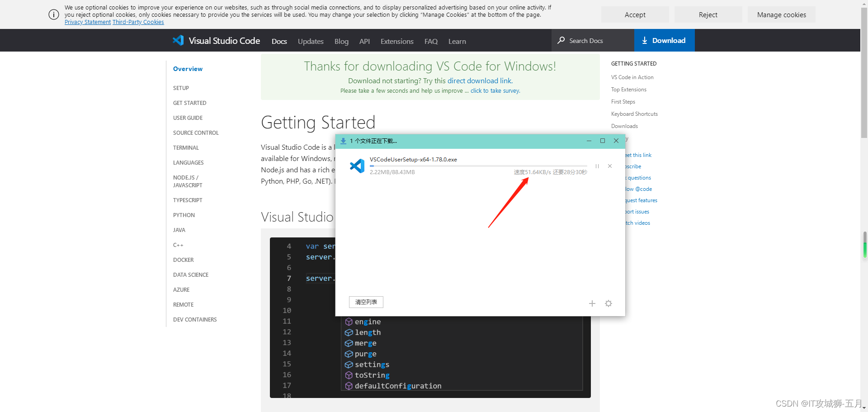
Task: Open Manage cookies options
Action: pyautogui.click(x=781, y=14)
